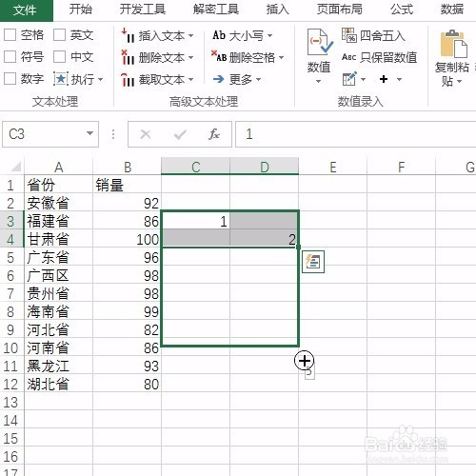
Task: Expand the 插入文本 dropdown arrow
Action: 190,35
